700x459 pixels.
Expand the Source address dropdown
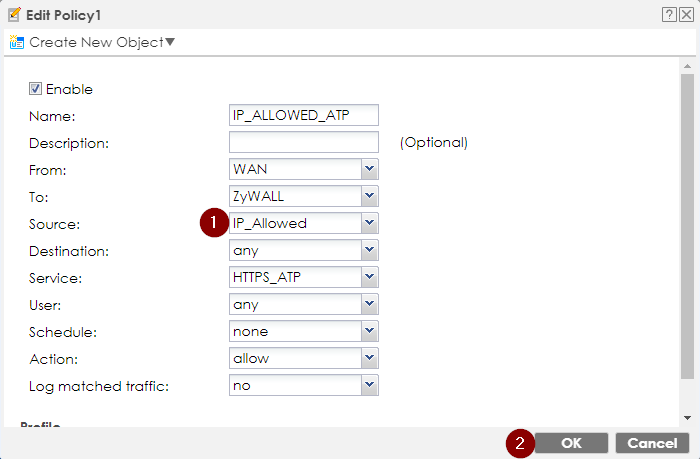coord(369,223)
